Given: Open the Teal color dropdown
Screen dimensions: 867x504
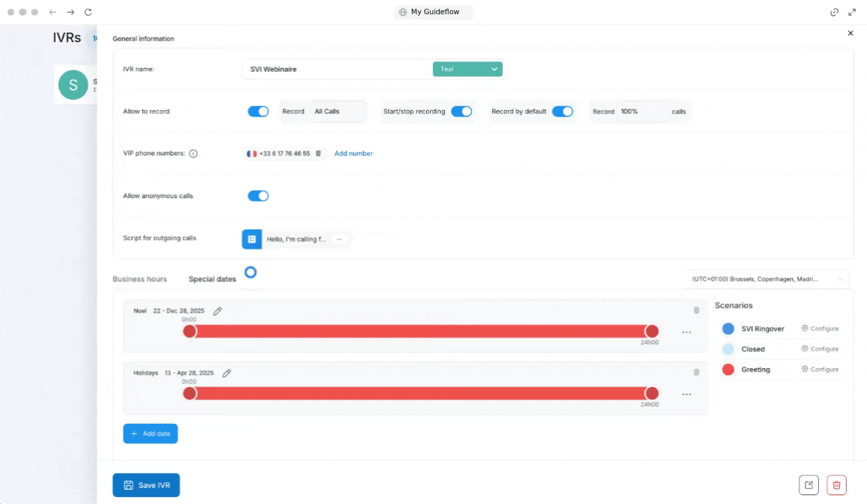Looking at the screenshot, I should 467,69.
